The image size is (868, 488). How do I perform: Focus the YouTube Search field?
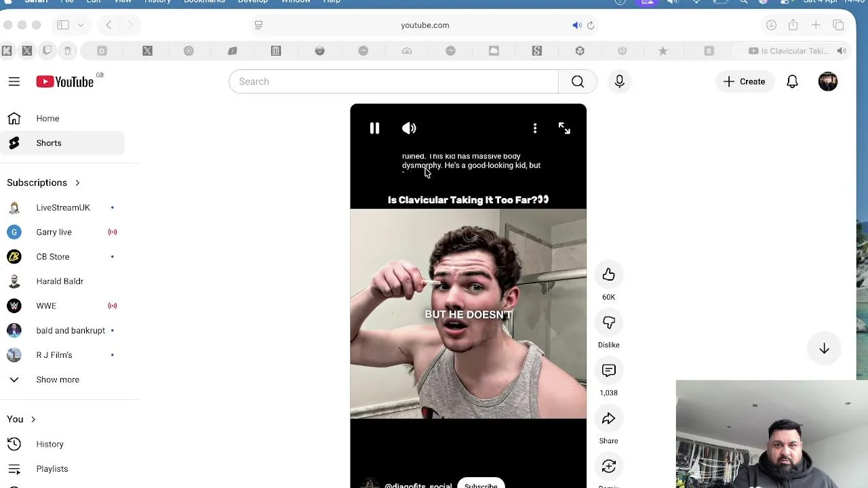pyautogui.click(x=393, y=81)
